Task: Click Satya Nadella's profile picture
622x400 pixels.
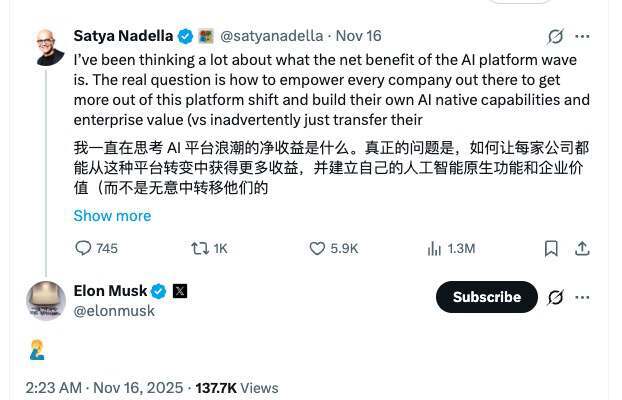Action: 46,46
